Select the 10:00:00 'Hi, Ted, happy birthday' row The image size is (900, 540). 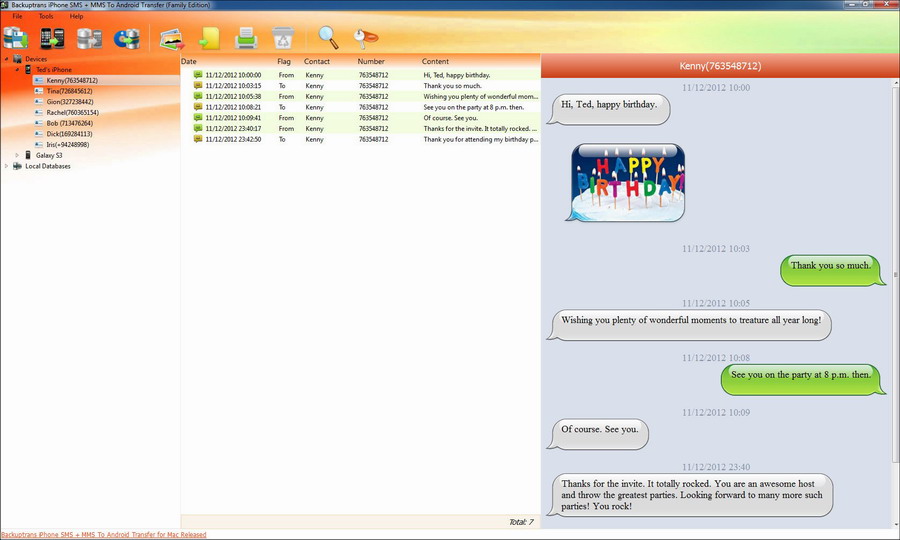click(x=360, y=75)
